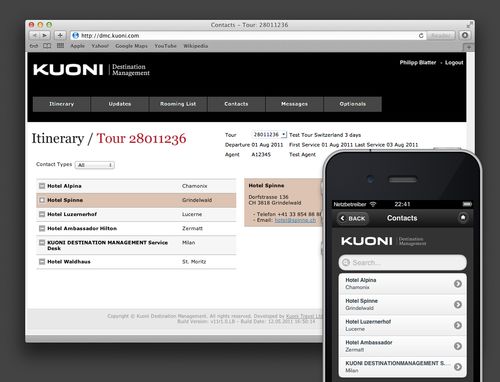Tap the arrow icon for Hotel Luzernerhof on phone
This screenshot has width=500, height=382.
[x=458, y=325]
